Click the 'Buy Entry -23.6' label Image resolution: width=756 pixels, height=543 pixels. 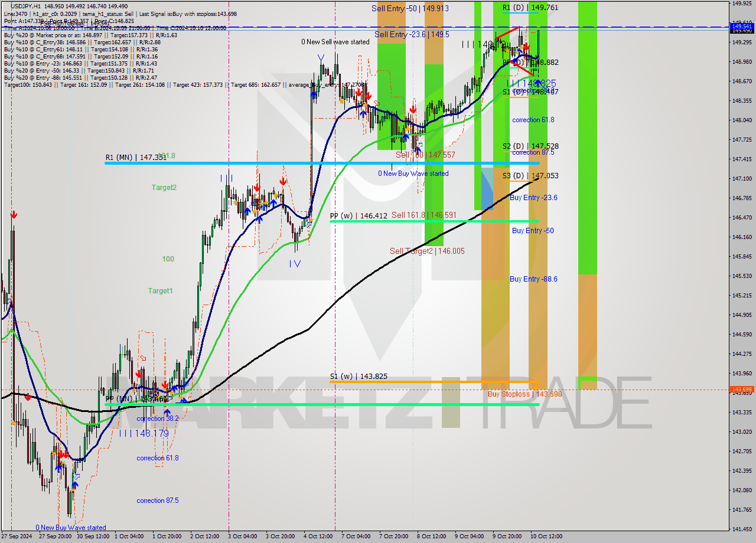click(534, 198)
